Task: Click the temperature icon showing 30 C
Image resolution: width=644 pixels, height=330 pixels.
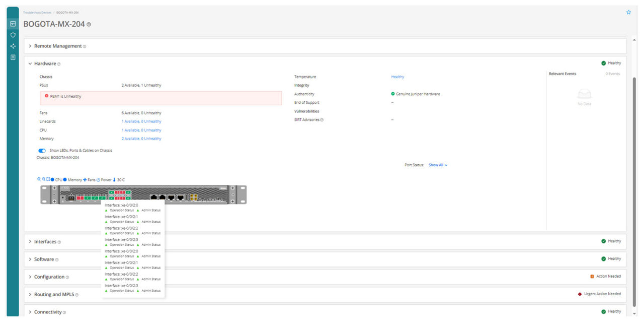Action: 114,179
